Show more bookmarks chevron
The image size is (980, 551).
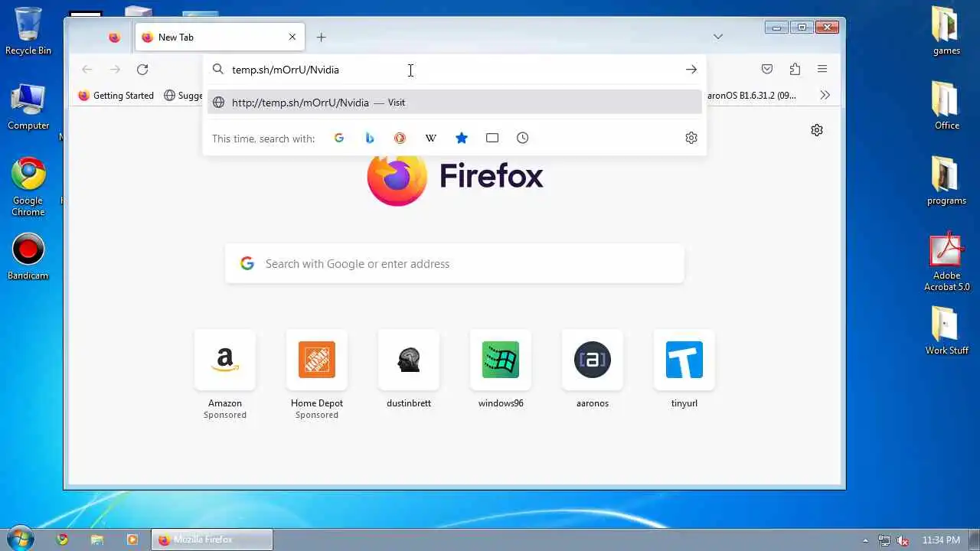click(825, 96)
